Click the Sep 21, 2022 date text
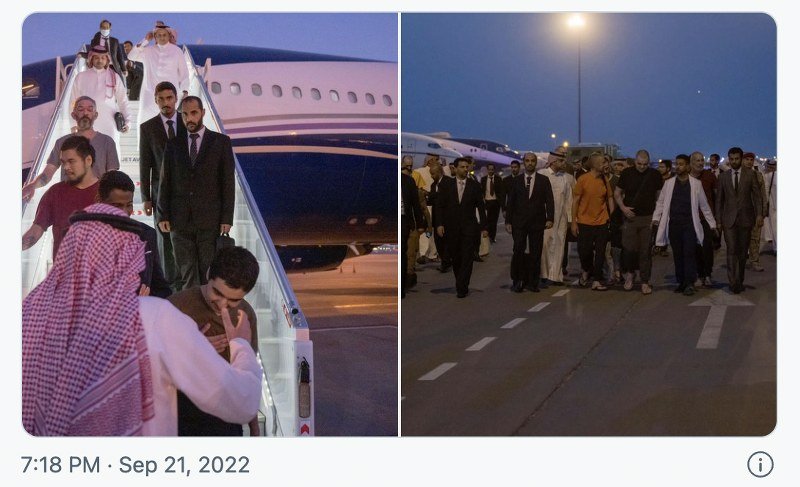Viewport: 800px width, 487px height. click(184, 465)
